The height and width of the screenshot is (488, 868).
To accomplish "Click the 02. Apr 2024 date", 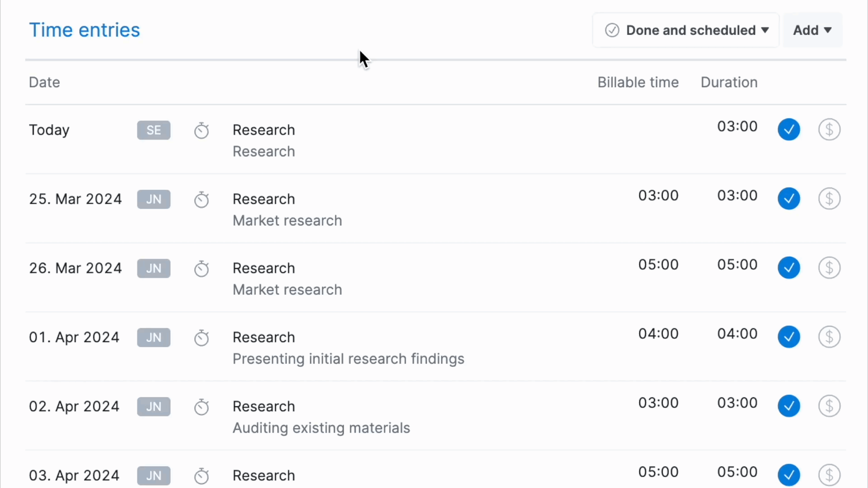I will coord(74,407).
